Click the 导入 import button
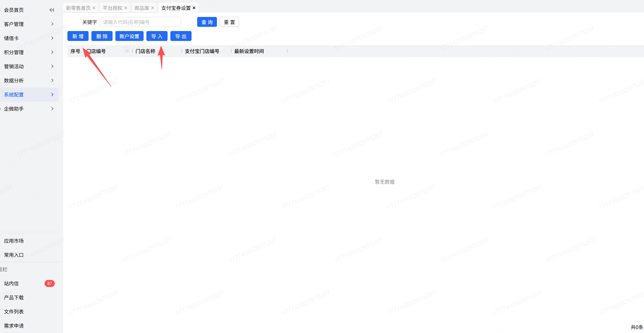 pyautogui.click(x=157, y=36)
